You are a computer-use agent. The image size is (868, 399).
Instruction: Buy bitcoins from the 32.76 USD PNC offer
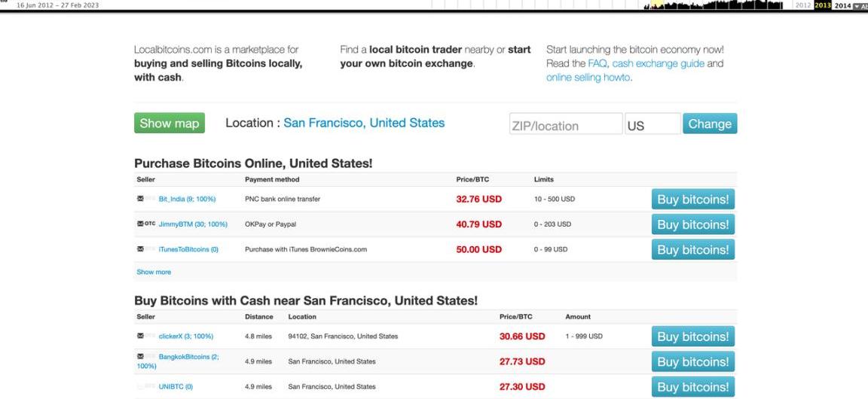click(x=692, y=200)
